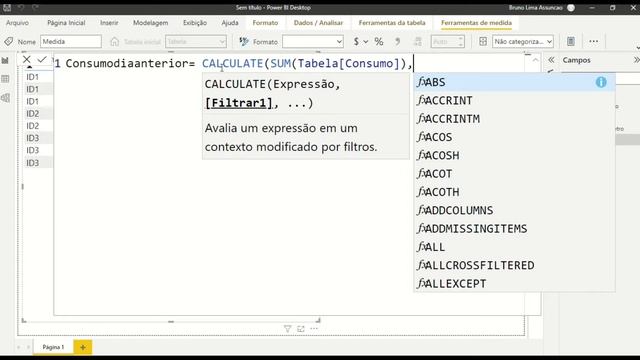This screenshot has width=640, height=360.
Task: Click the visual filter funnel icon
Action: pyautogui.click(x=287, y=329)
